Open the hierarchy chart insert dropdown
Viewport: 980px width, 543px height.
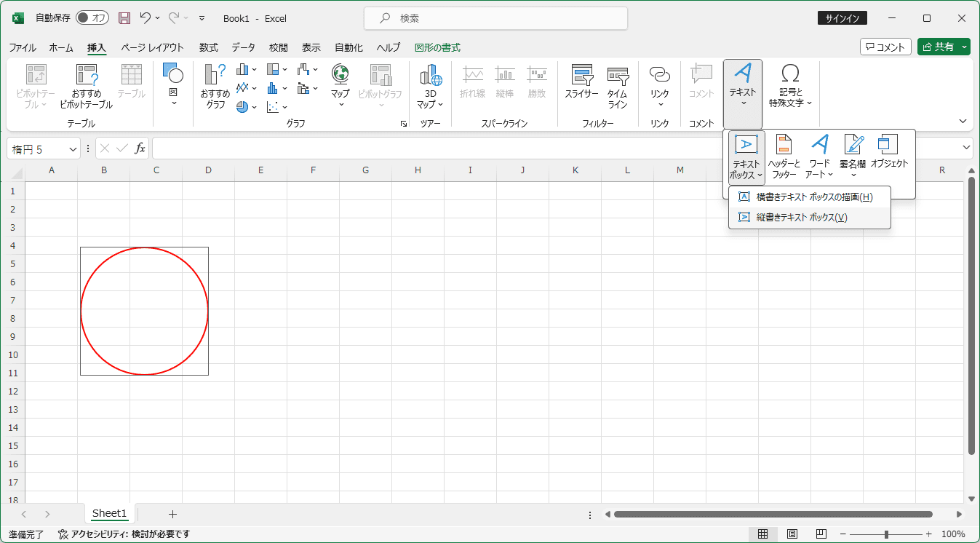pos(277,70)
